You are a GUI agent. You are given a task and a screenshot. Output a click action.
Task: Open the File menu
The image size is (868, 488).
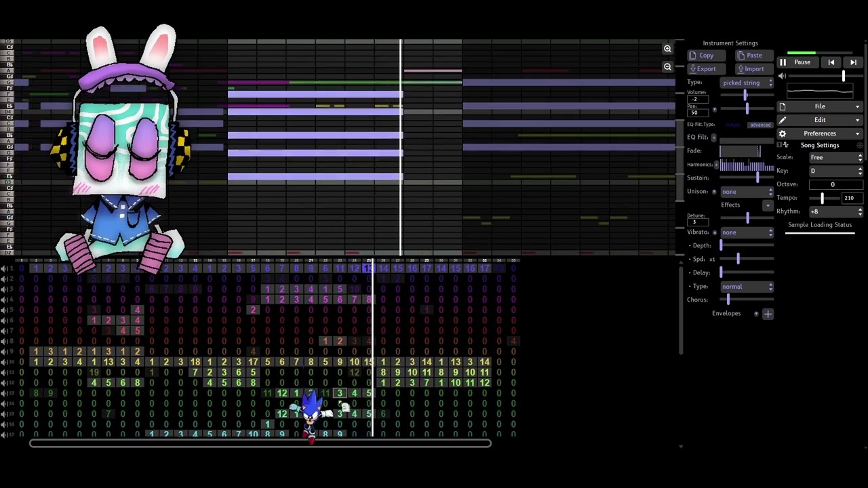[x=820, y=106]
